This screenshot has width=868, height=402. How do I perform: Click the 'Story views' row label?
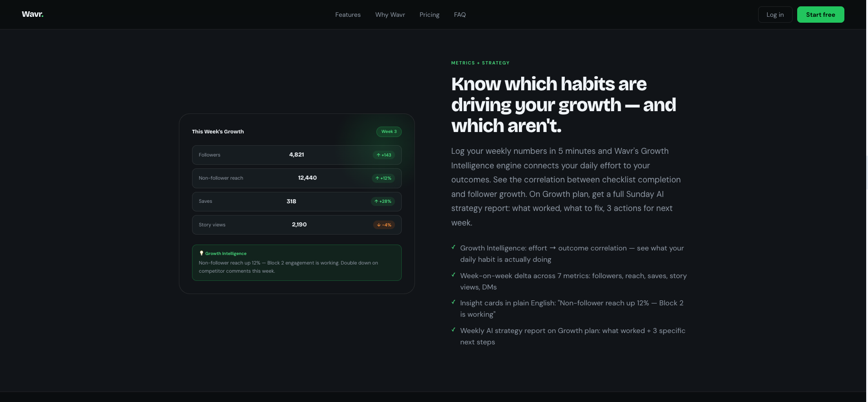[x=212, y=225]
